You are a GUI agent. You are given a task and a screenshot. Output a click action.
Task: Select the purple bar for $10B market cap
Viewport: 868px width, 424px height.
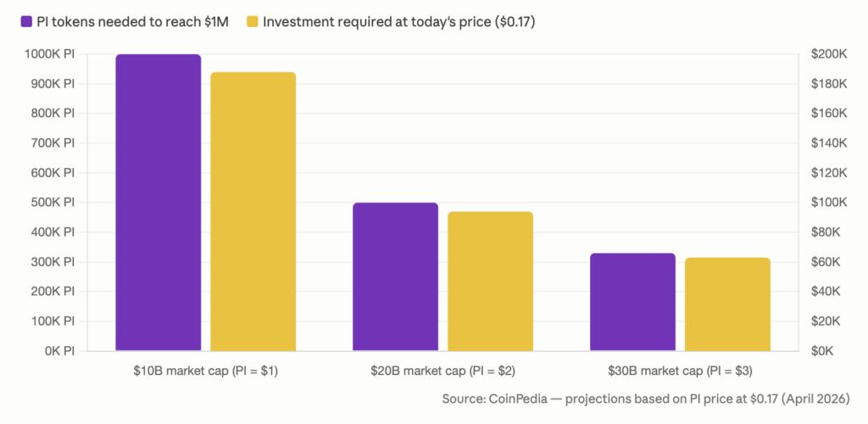[x=158, y=202]
